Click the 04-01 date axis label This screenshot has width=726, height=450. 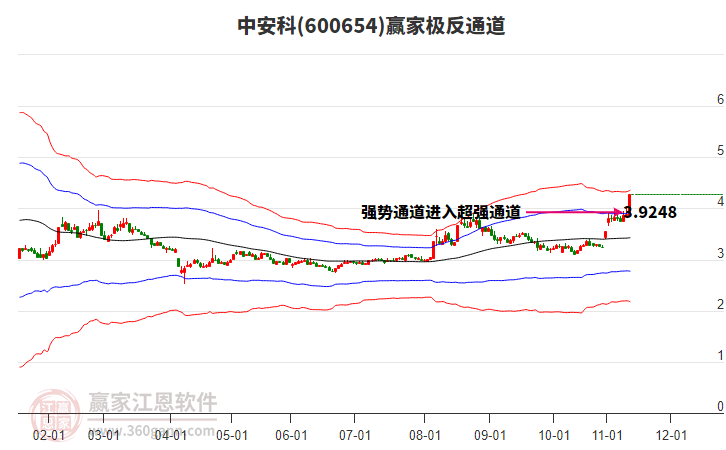pos(170,435)
